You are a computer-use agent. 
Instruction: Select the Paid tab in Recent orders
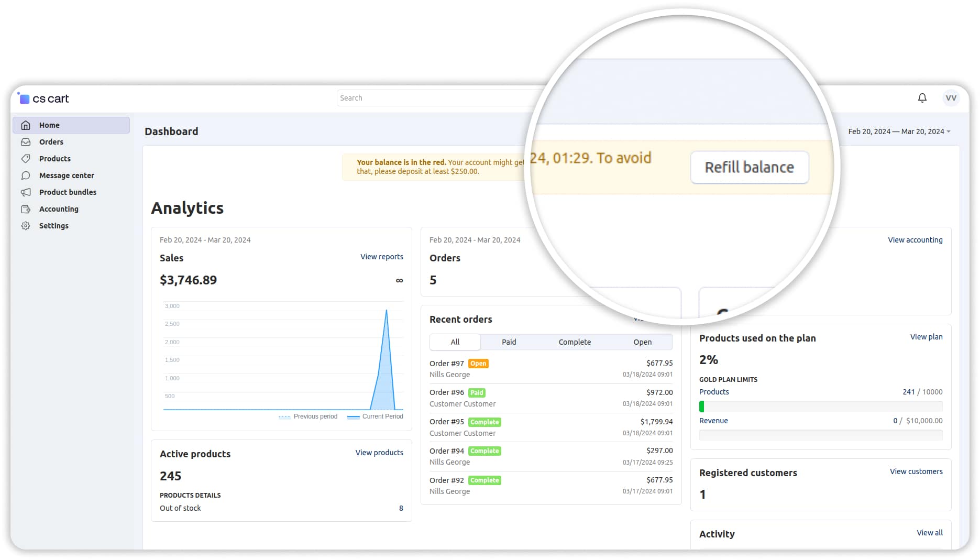pos(509,342)
